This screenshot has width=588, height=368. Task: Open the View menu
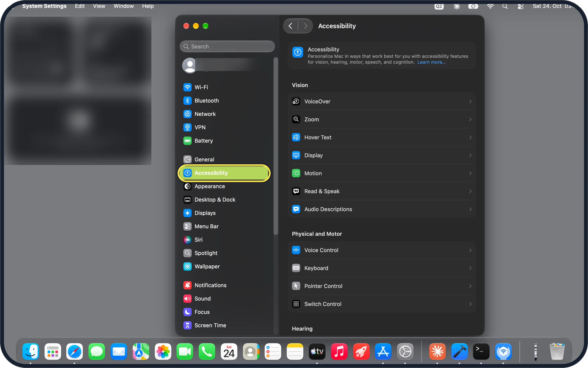[x=99, y=6]
